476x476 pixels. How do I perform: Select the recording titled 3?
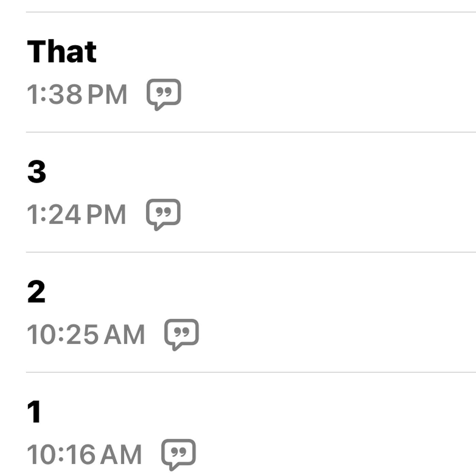coord(37,171)
